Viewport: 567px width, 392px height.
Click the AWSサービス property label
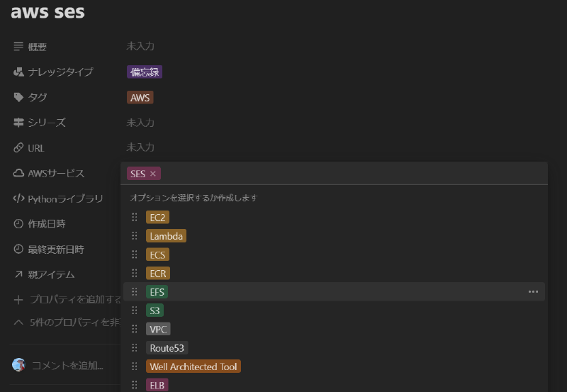[56, 173]
